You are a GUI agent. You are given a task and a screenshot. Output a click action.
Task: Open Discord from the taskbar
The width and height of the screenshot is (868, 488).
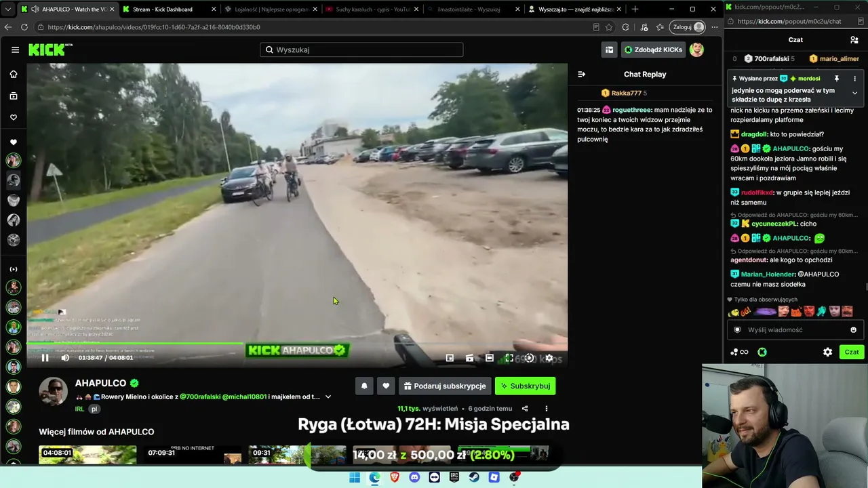point(414,477)
